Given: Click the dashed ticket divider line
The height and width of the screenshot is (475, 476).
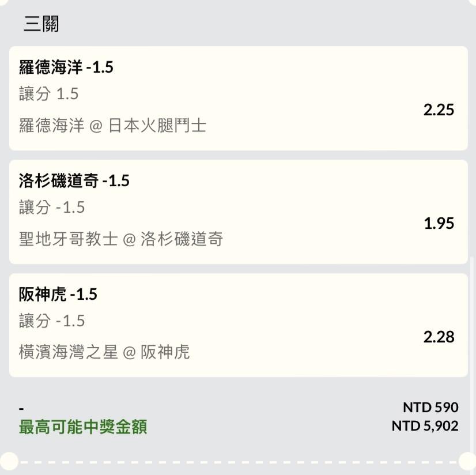Looking at the screenshot, I should [x=239, y=462].
